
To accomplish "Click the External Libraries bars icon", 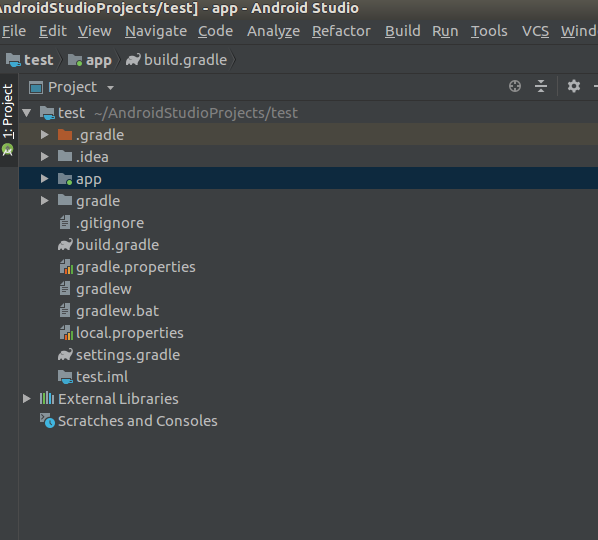I will tap(47, 399).
